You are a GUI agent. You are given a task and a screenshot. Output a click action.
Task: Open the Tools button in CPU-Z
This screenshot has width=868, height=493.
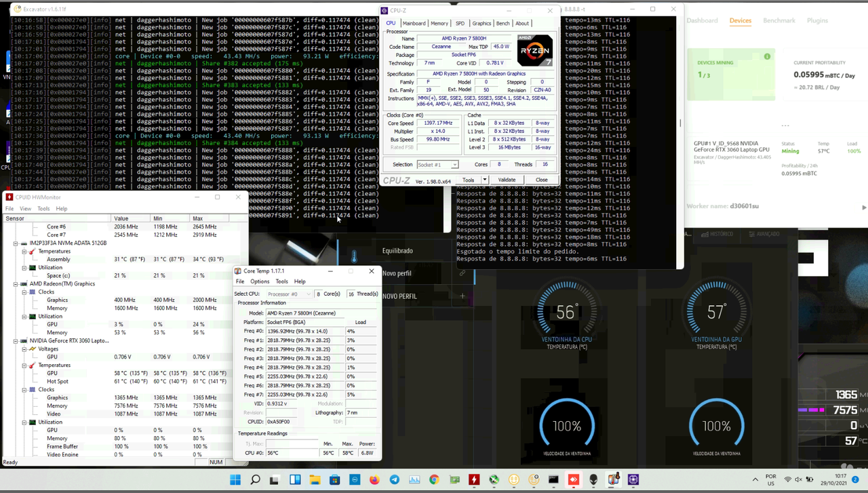(469, 180)
